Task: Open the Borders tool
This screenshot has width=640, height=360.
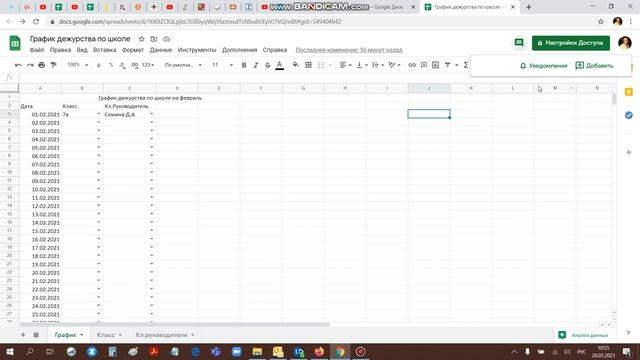Action: (308, 65)
